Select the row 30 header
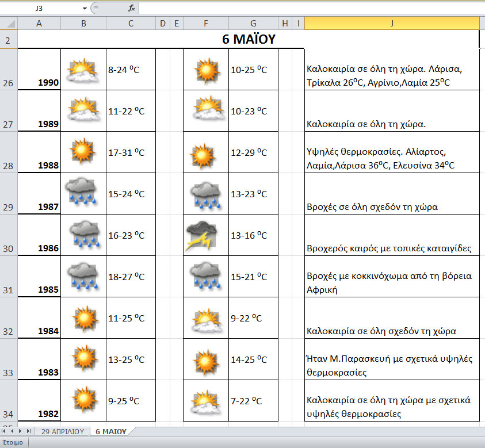 pos(9,248)
